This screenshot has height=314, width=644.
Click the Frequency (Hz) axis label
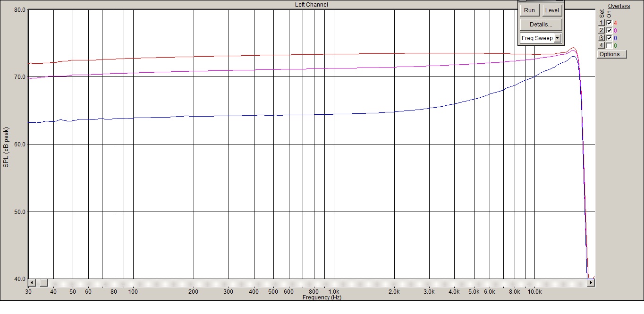322,297
